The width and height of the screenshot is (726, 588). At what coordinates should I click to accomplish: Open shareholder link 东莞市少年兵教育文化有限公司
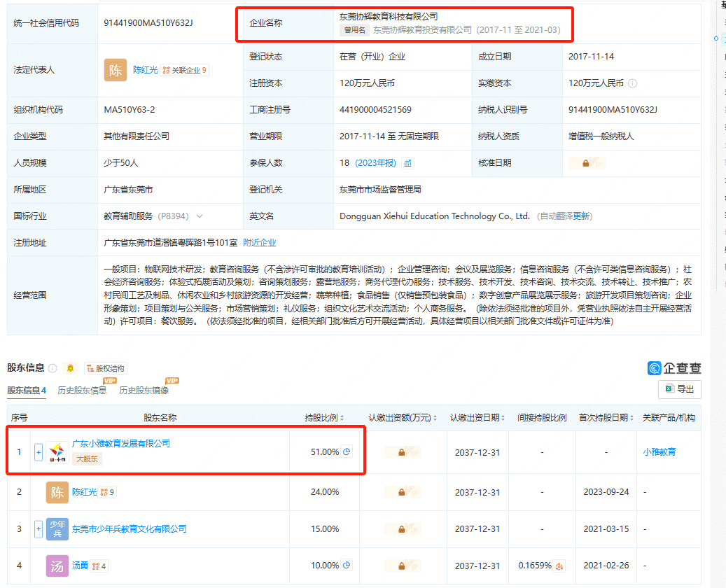click(130, 528)
